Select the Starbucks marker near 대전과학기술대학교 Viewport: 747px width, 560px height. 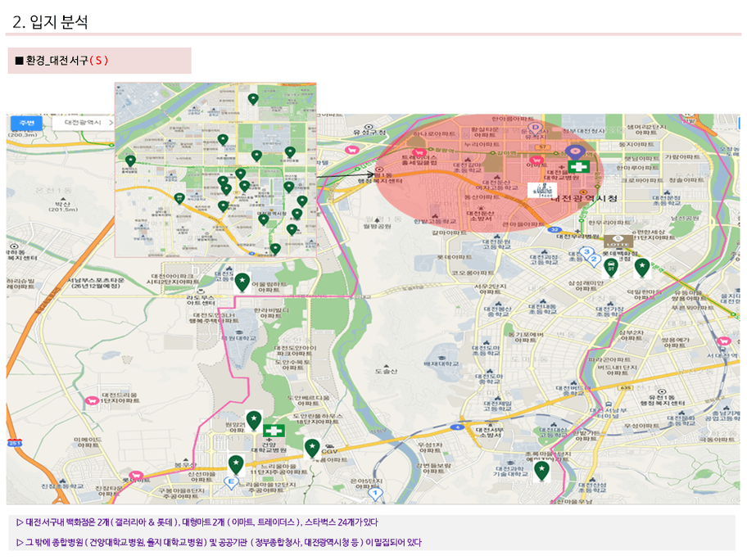541,471
